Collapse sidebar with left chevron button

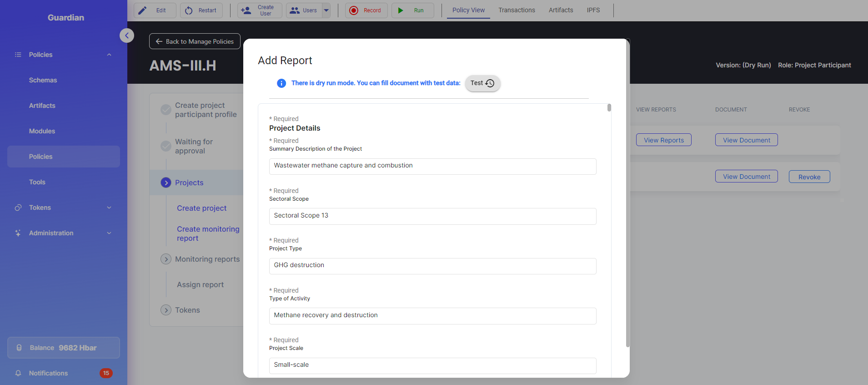[127, 35]
